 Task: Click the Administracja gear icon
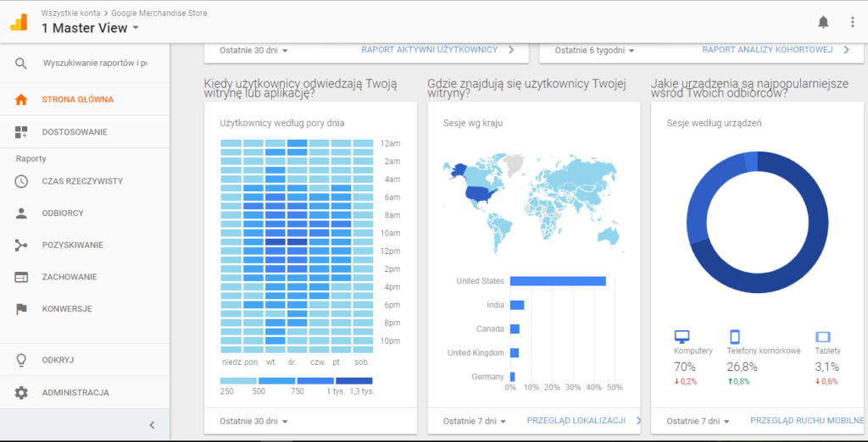click(21, 393)
